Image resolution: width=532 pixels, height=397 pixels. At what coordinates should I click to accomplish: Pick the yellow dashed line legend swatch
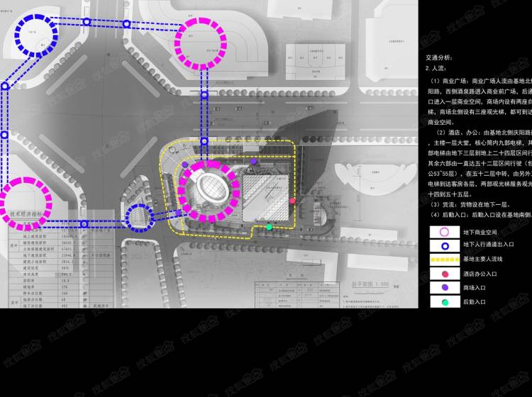click(444, 259)
